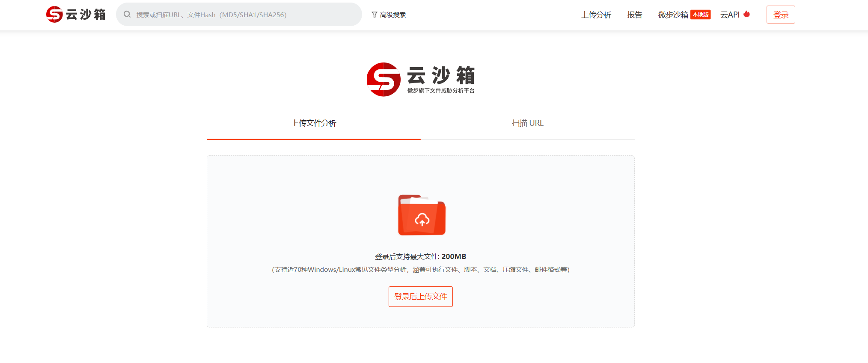The image size is (868, 363).
Task: Open the 云API page
Action: (x=730, y=15)
